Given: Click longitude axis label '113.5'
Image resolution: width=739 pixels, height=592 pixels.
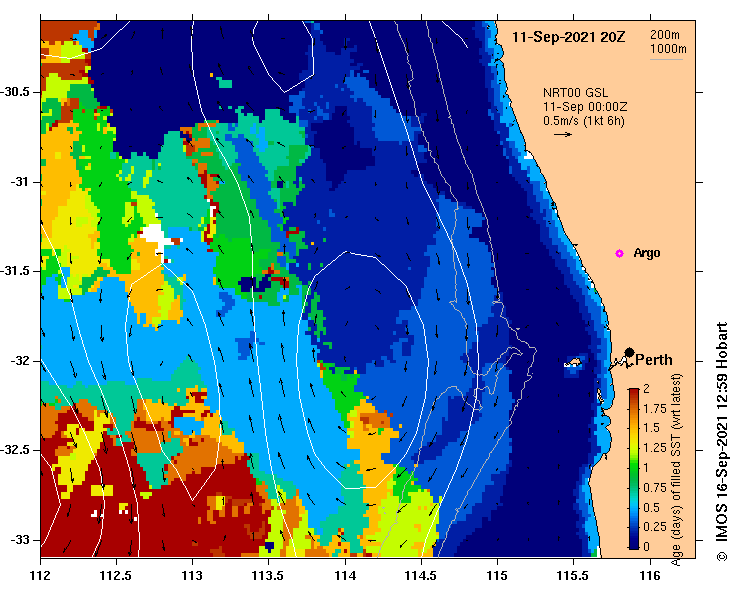Looking at the screenshot, I should [x=268, y=576].
